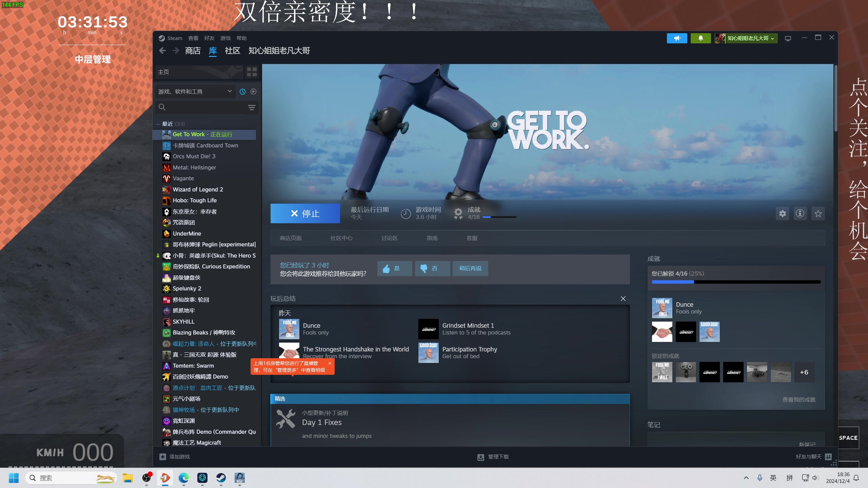Open the 查看 menu

(193, 38)
